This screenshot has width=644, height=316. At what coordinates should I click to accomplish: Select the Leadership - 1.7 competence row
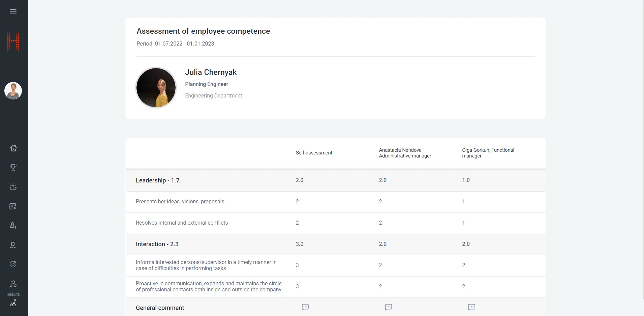(x=158, y=180)
